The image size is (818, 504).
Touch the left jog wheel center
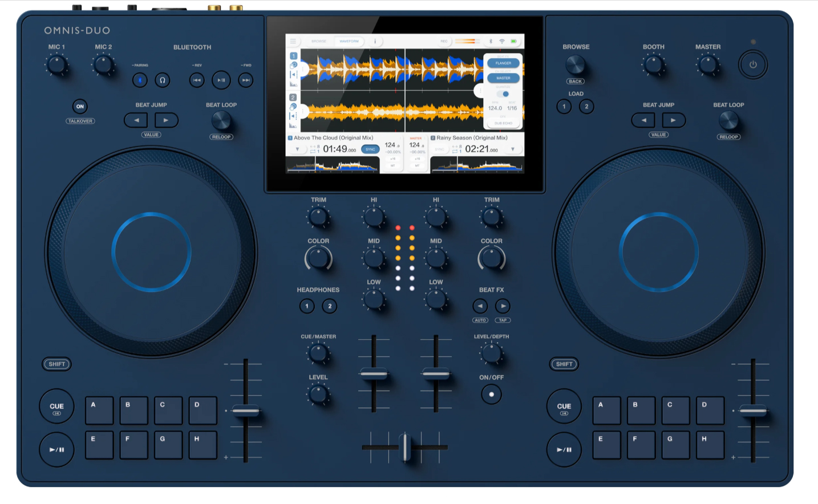coord(151,253)
